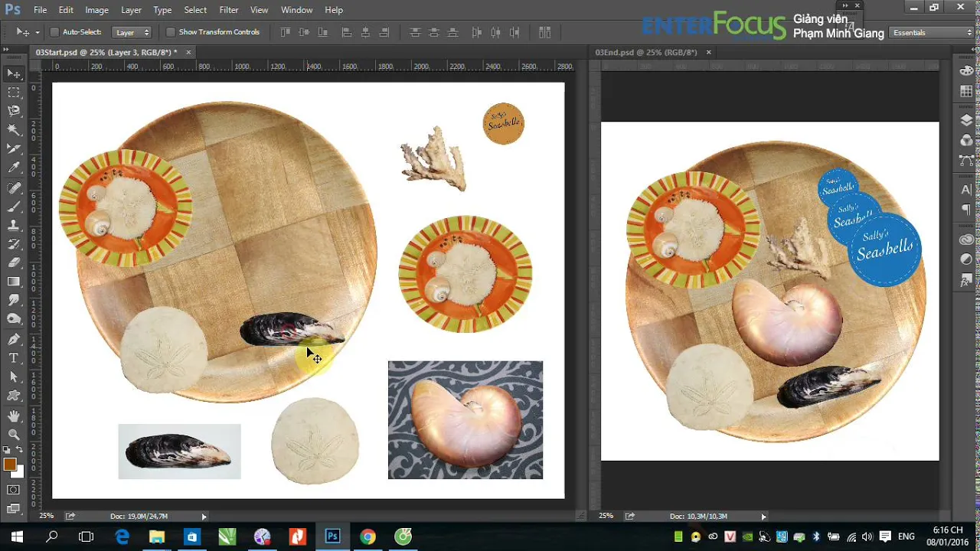Screen dimensions: 980x551
Task: Select the Lasso tool
Action: [14, 112]
